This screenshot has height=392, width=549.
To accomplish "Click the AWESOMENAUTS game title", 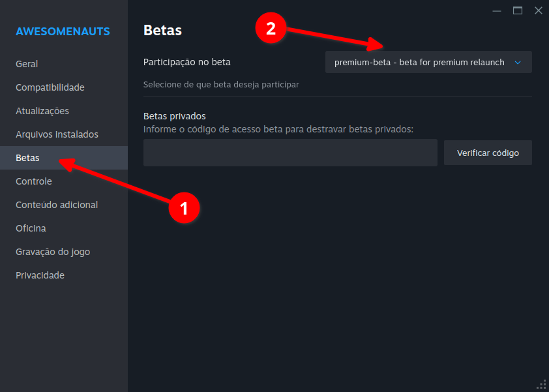I will [x=63, y=31].
